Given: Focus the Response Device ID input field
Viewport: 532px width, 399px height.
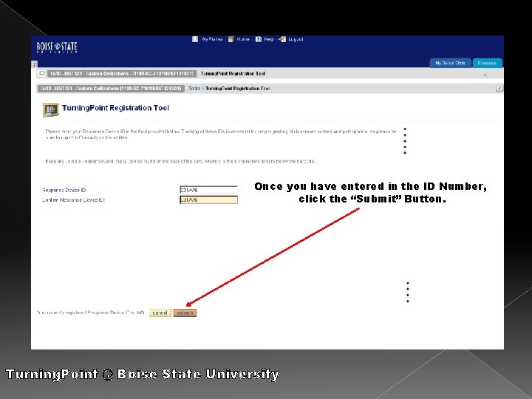Looking at the screenshot, I should pyautogui.click(x=208, y=190).
